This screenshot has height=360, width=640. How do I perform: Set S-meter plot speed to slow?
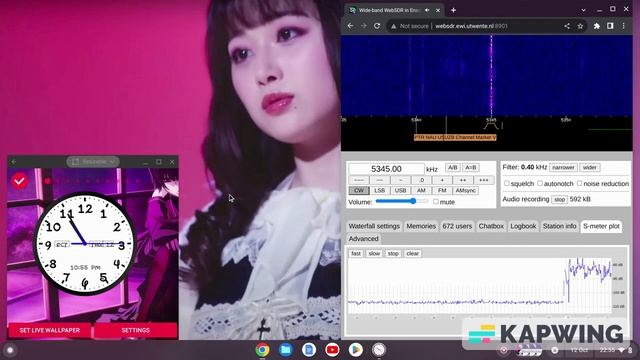coord(374,253)
